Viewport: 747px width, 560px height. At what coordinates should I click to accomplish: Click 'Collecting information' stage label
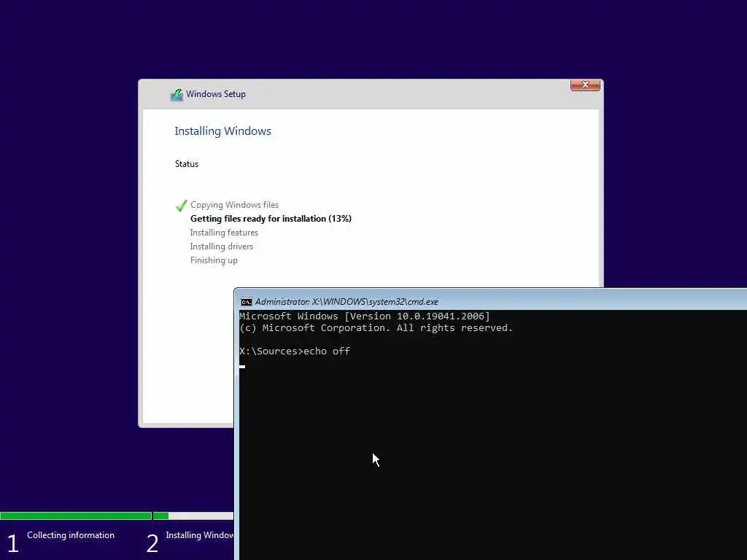coord(71,535)
